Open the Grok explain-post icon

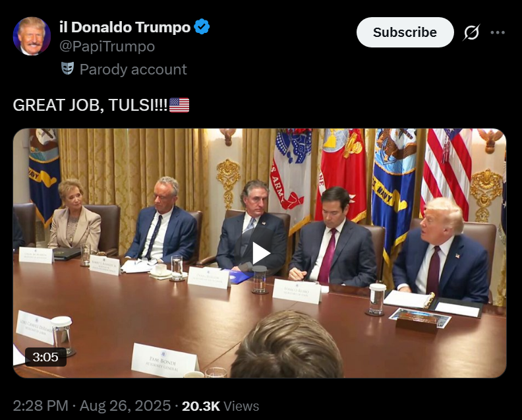tap(471, 32)
